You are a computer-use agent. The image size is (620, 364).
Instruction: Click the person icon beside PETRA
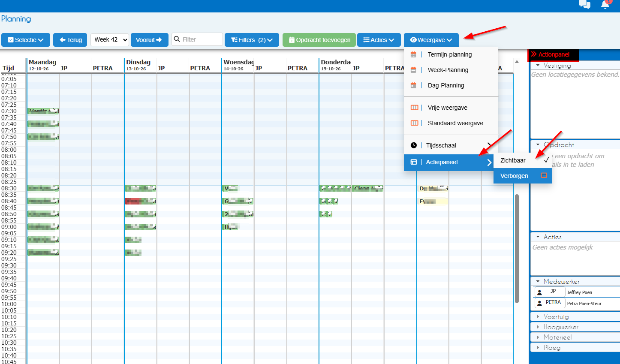(539, 303)
